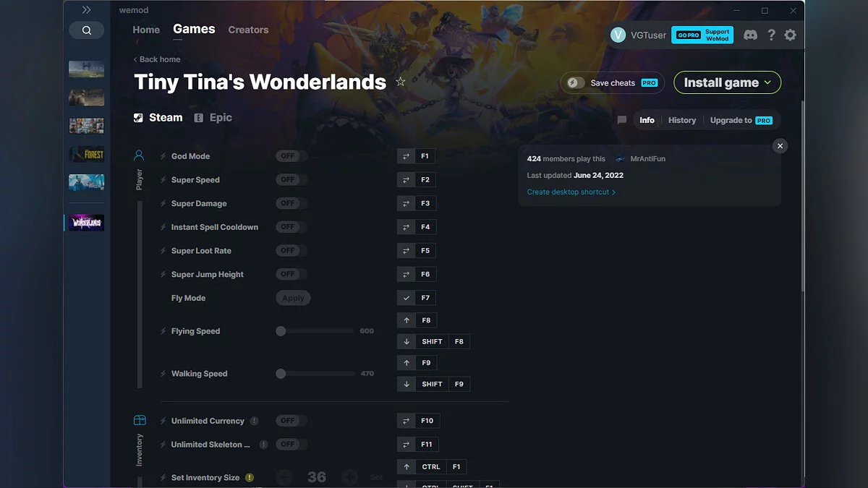Click swap hotkey icon beside F2

tap(406, 180)
